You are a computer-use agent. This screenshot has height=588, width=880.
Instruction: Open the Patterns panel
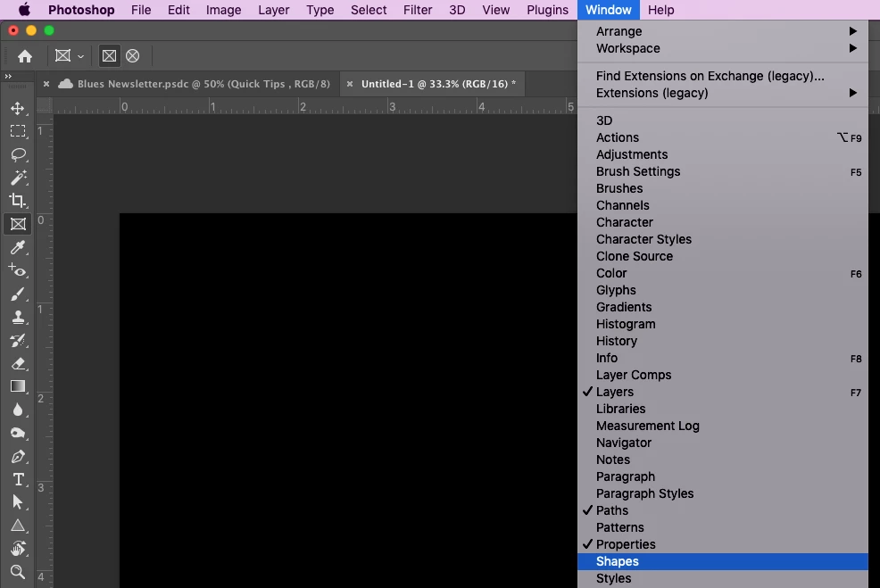pyautogui.click(x=723, y=528)
